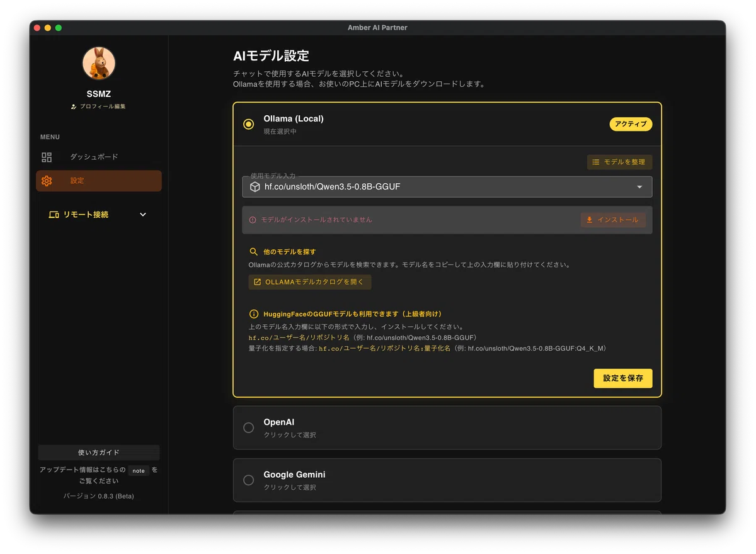
Task: Click the アクティブ badge
Action: click(631, 124)
